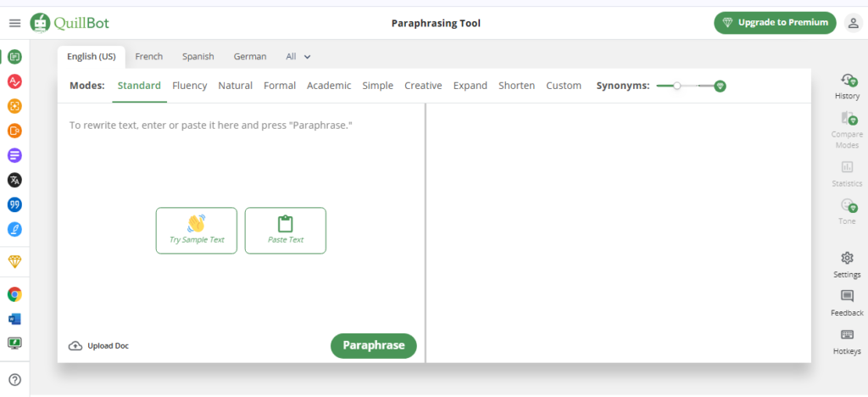Viewport: 868px width, 397px height.
Task: Click the Paraphrase button
Action: pos(374,345)
